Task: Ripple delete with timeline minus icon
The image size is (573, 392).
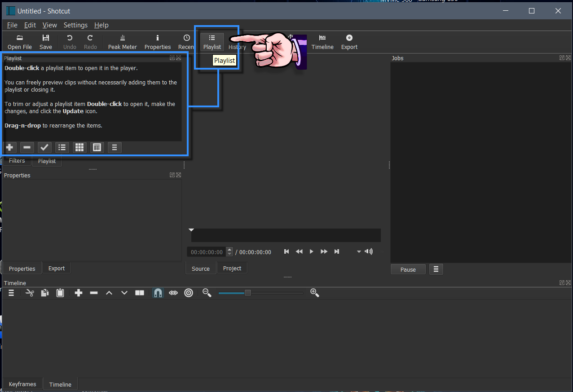Action: point(94,293)
